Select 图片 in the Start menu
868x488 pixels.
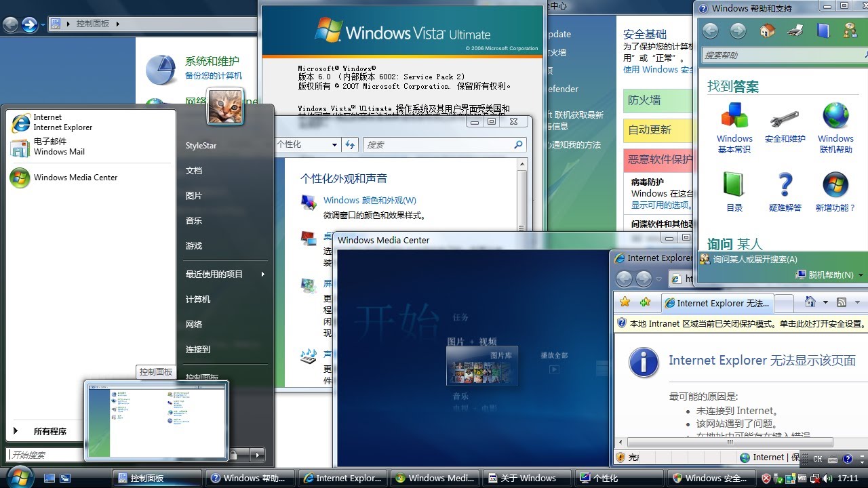coord(194,196)
